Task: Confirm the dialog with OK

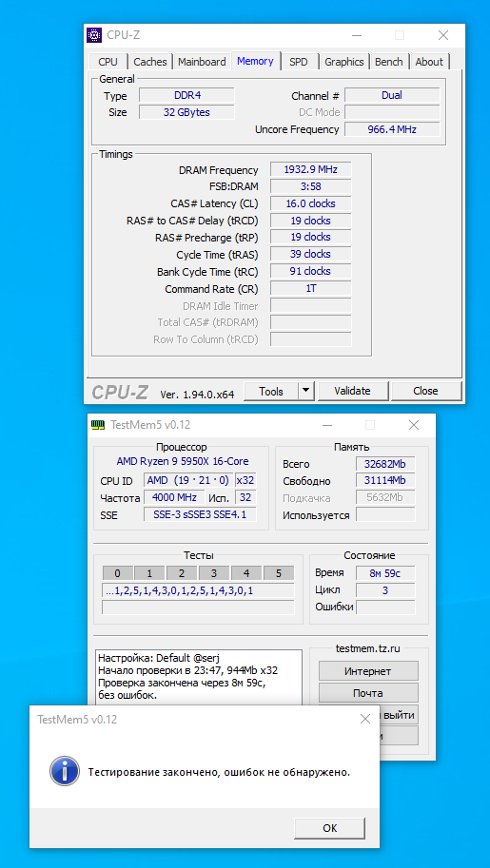Action: tap(330, 828)
